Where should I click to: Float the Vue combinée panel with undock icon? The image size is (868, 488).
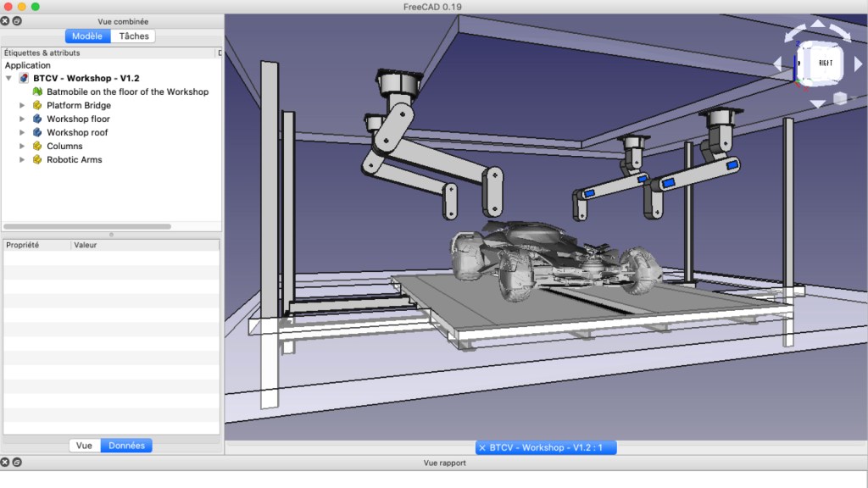click(17, 20)
